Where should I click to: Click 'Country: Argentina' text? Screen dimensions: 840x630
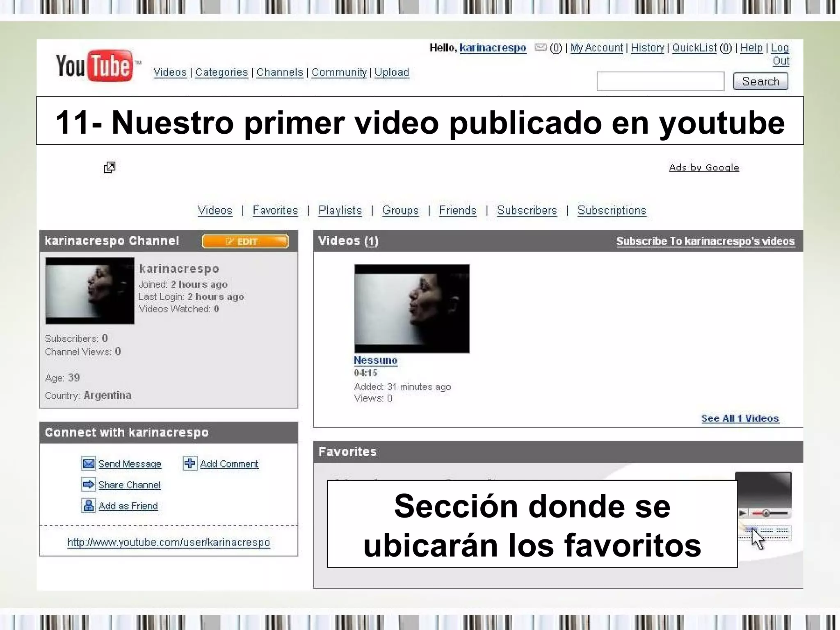(x=88, y=395)
